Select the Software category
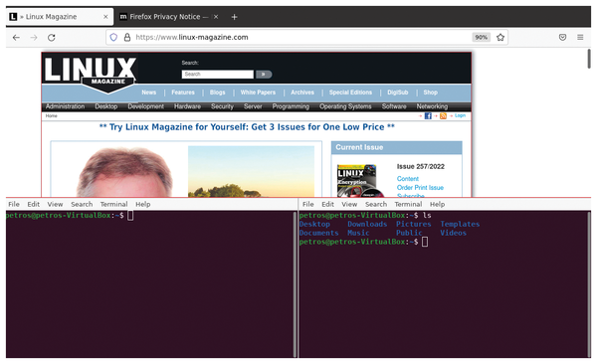This screenshot has height=364, width=597. (394, 106)
